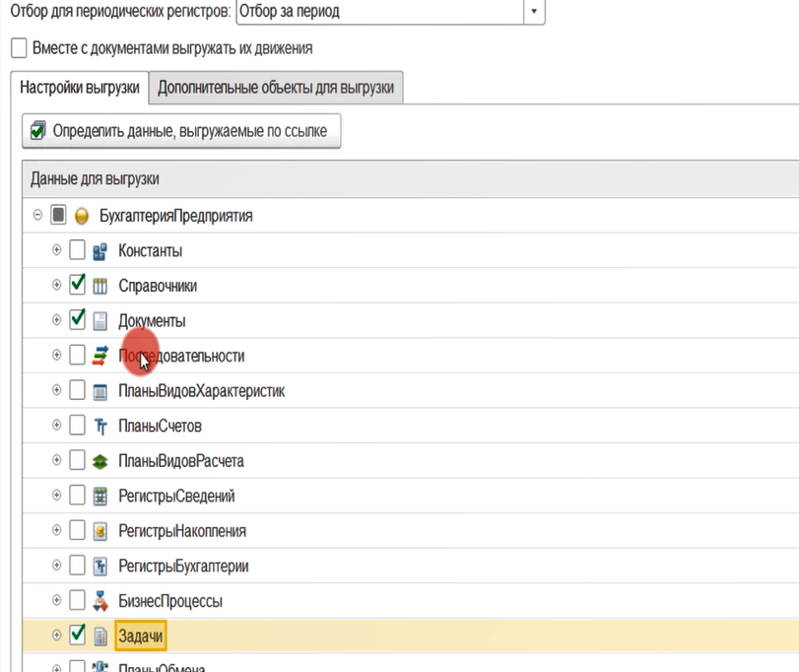Screen dimensions: 799x672
Task: Expand the Задачи node
Action: (56, 636)
